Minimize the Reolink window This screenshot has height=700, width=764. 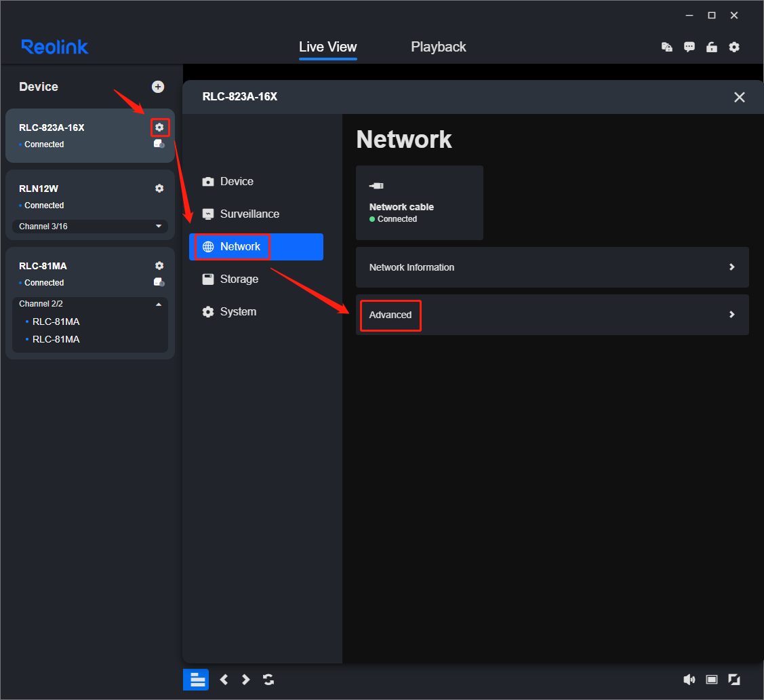click(x=689, y=16)
